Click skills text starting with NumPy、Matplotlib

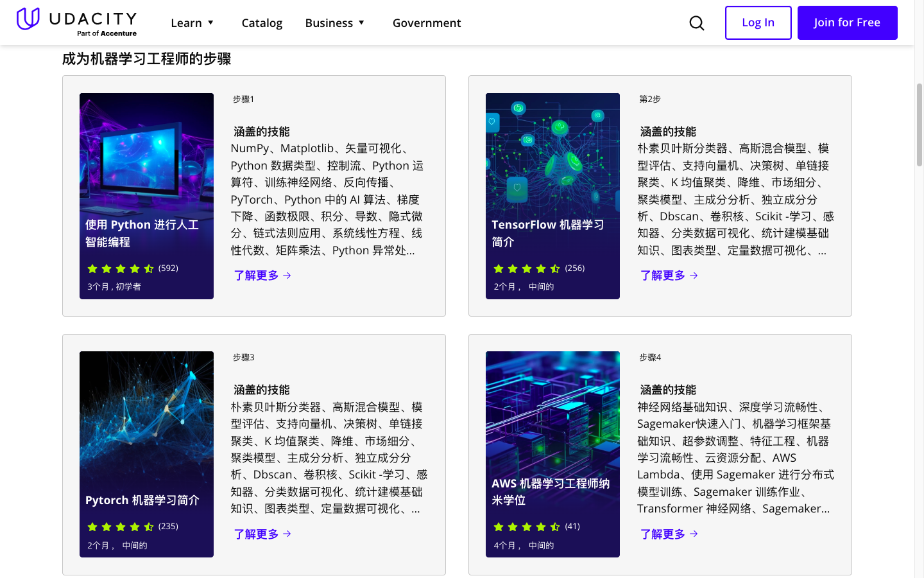click(x=327, y=199)
